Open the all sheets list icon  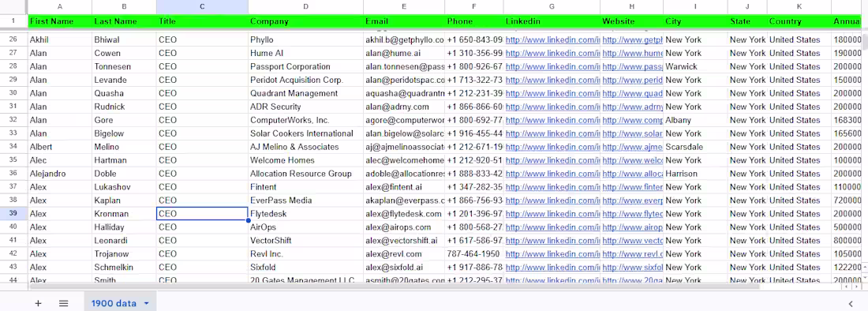[x=64, y=303]
